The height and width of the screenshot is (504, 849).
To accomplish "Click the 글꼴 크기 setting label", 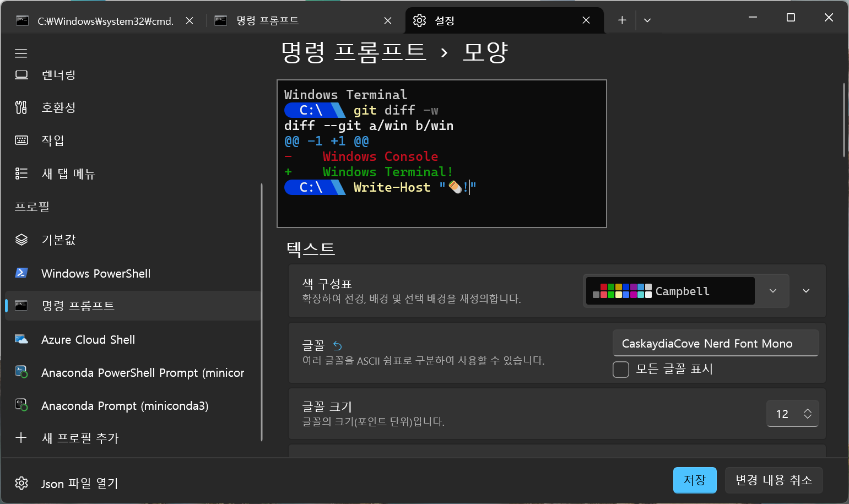I will point(327,407).
